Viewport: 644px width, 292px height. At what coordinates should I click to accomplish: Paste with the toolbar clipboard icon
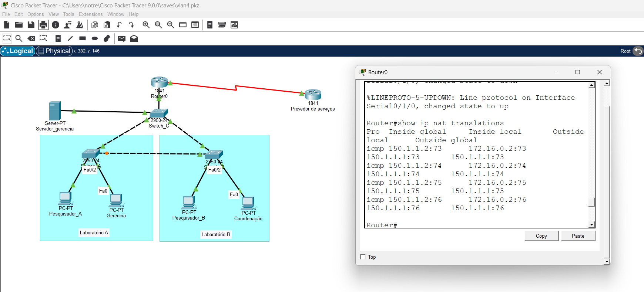(107, 25)
